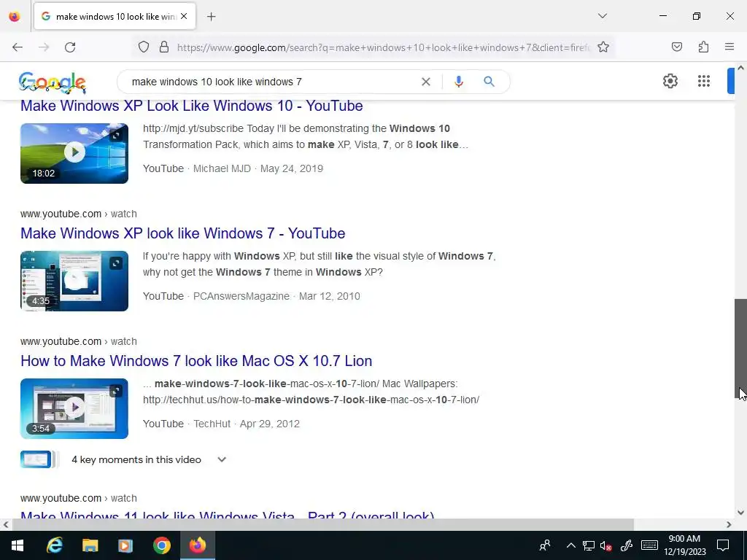Save page to Pocket
Image resolution: width=747 pixels, height=560 pixels.
[676, 47]
